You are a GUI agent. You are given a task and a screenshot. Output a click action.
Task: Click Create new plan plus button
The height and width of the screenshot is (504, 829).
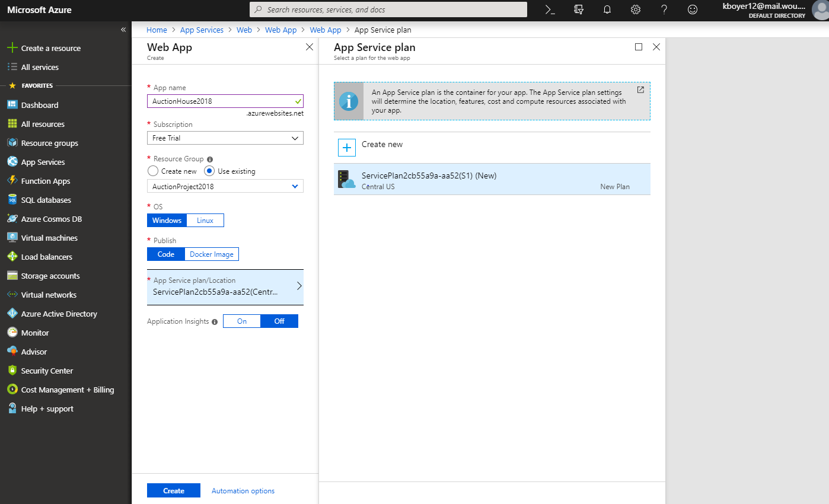[x=347, y=147]
